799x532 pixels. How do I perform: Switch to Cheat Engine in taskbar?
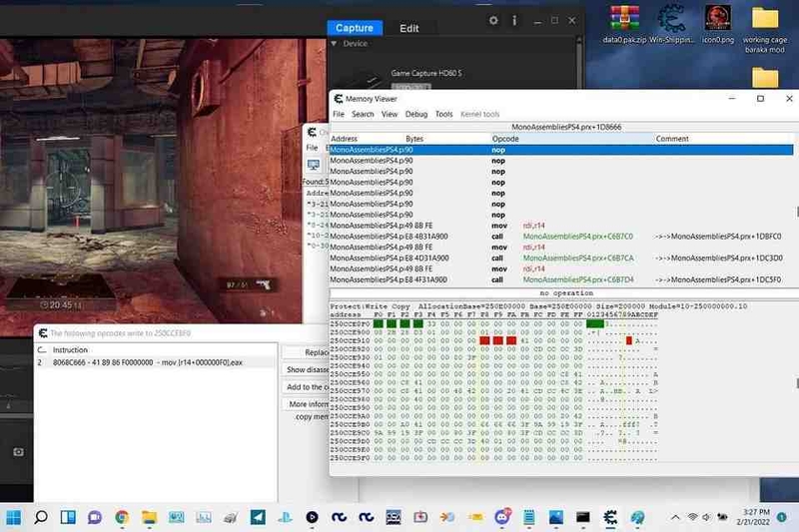tap(610, 518)
